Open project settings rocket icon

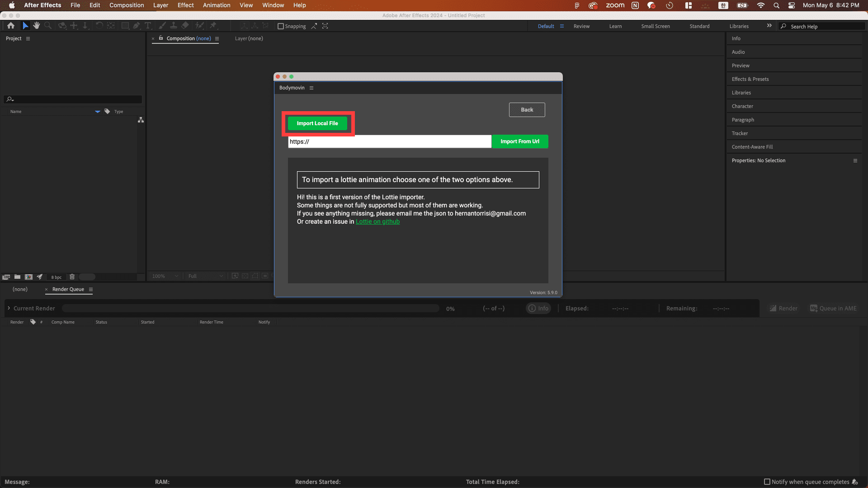(40, 277)
